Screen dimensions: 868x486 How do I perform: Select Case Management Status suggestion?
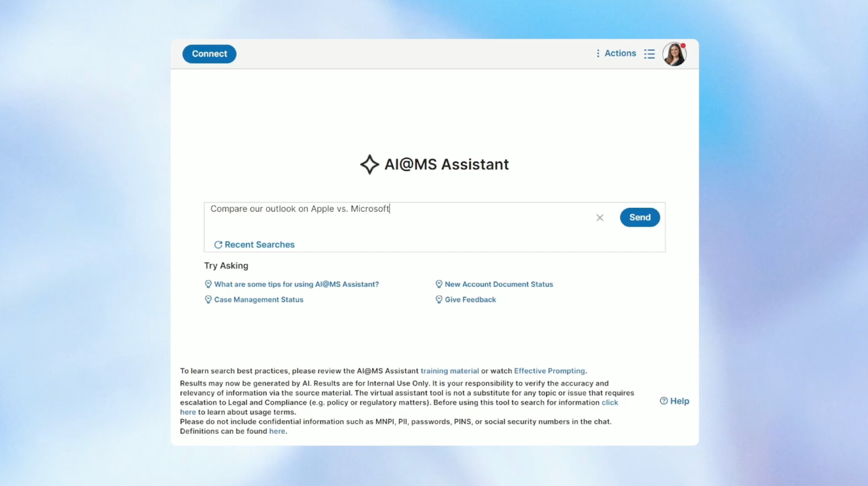tap(259, 299)
